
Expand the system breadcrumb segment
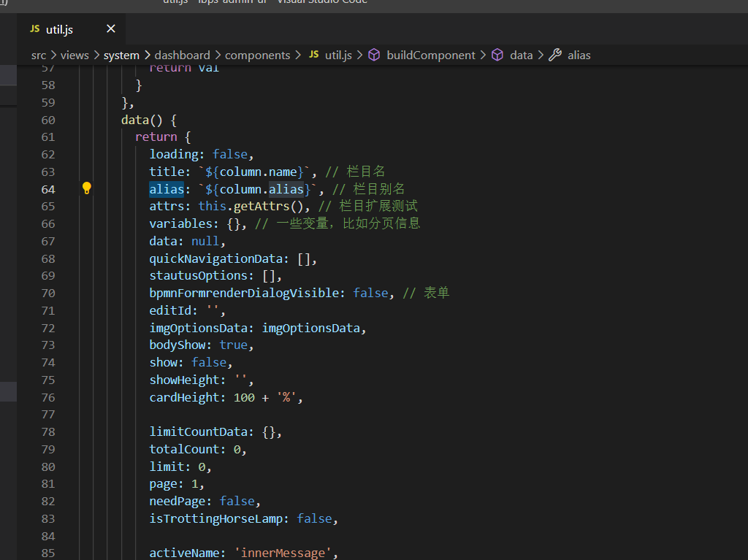(121, 55)
